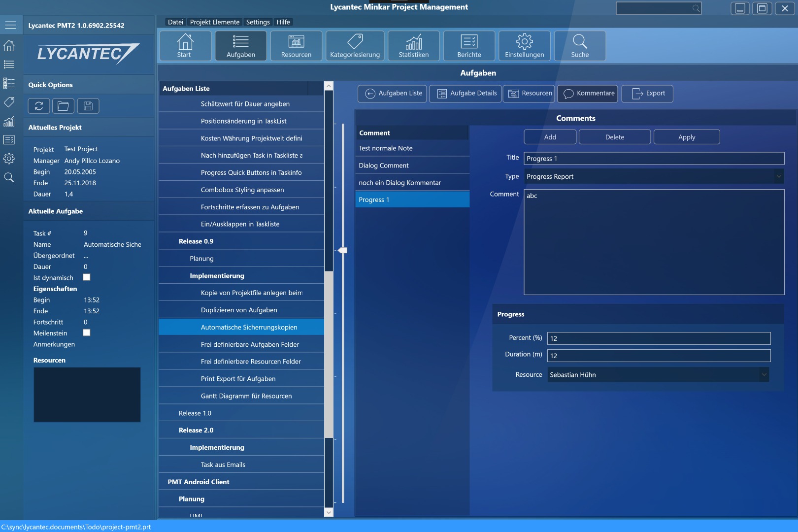The height and width of the screenshot is (532, 798).
Task: Open the Type dropdown Progress Report
Action: [x=654, y=176]
